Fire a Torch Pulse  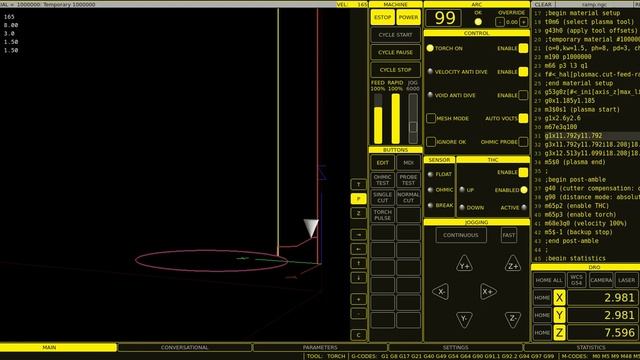click(x=382, y=215)
